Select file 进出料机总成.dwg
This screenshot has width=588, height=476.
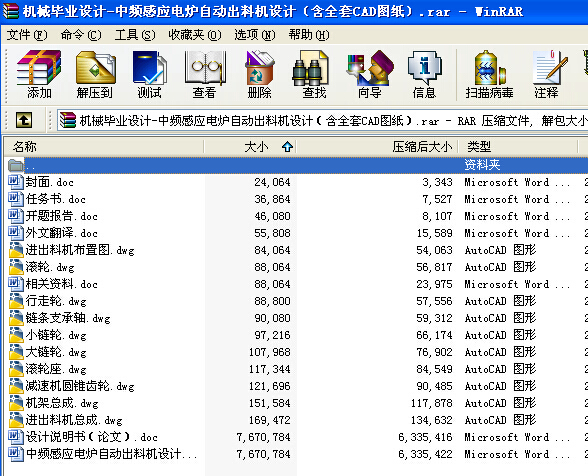pos(74,420)
